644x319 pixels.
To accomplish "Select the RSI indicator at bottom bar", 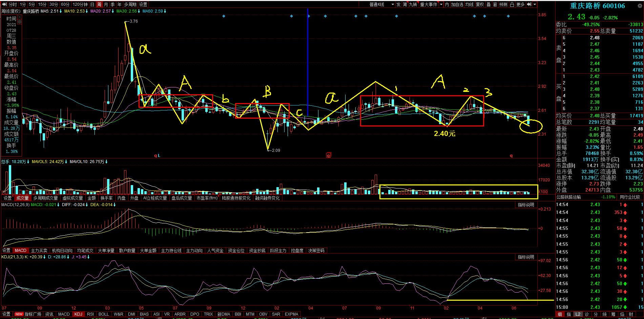I will click(90, 314).
